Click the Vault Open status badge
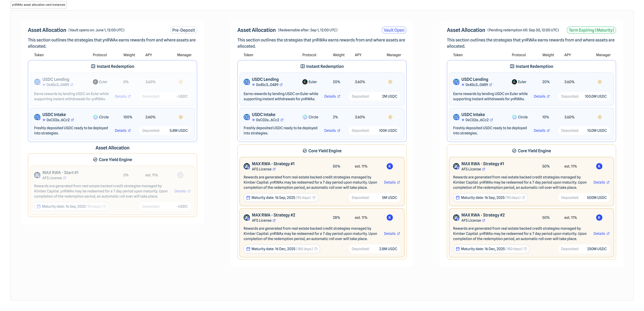644x311 pixels. (x=394, y=30)
